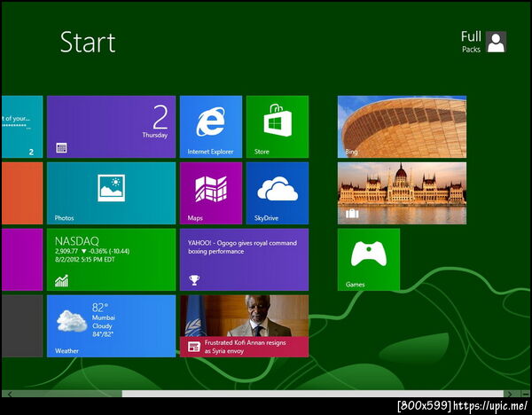Image resolution: width=532 pixels, height=415 pixels.
Task: Open the Yahoo sports news tile
Action: (x=244, y=260)
